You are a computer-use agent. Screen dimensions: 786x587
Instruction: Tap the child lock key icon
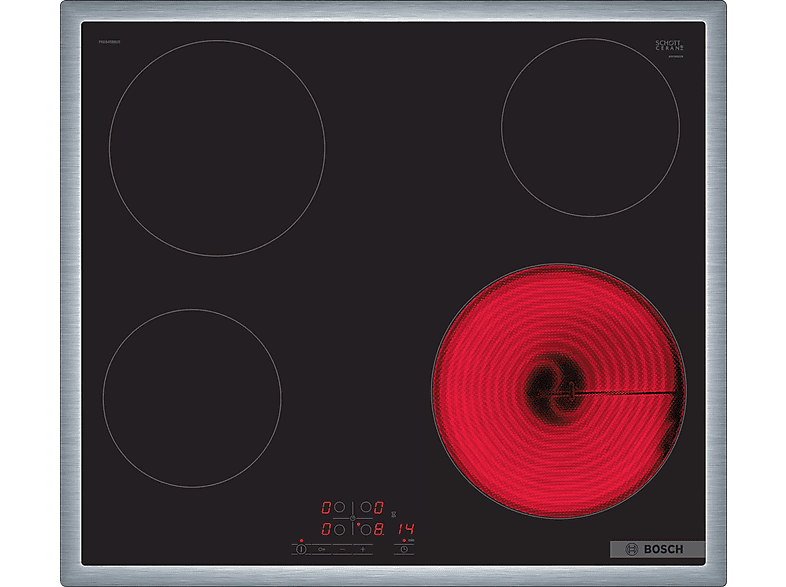(x=321, y=549)
